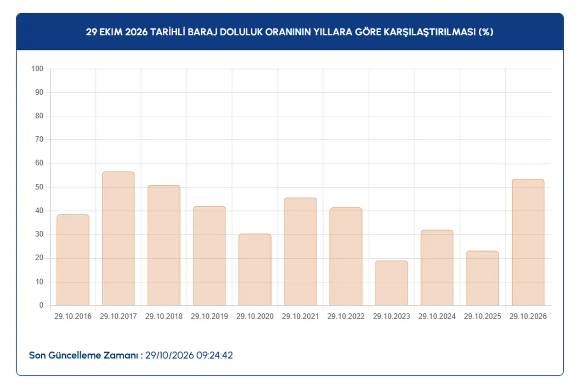Click the 'Son Güncelleme Zamanı' label
The image size is (588, 392).
point(86,356)
